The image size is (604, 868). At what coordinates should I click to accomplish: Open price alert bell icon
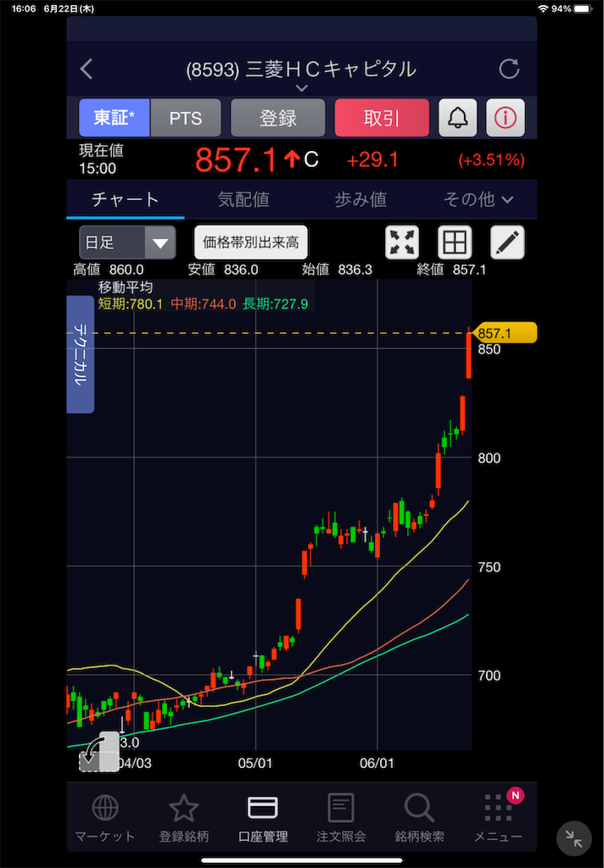click(458, 118)
